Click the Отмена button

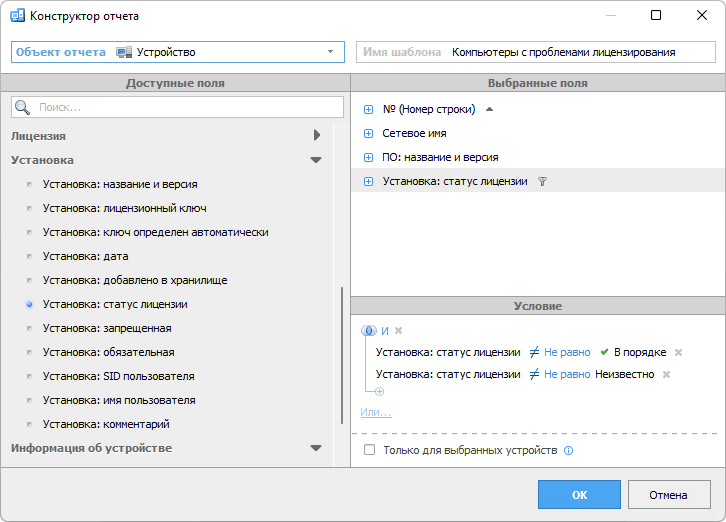667,494
